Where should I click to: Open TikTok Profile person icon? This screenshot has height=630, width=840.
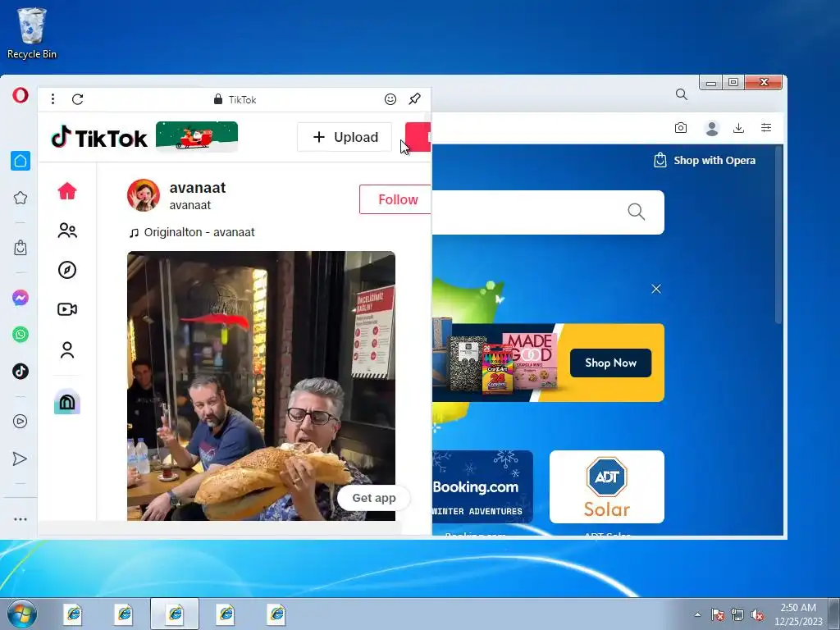pyautogui.click(x=67, y=349)
